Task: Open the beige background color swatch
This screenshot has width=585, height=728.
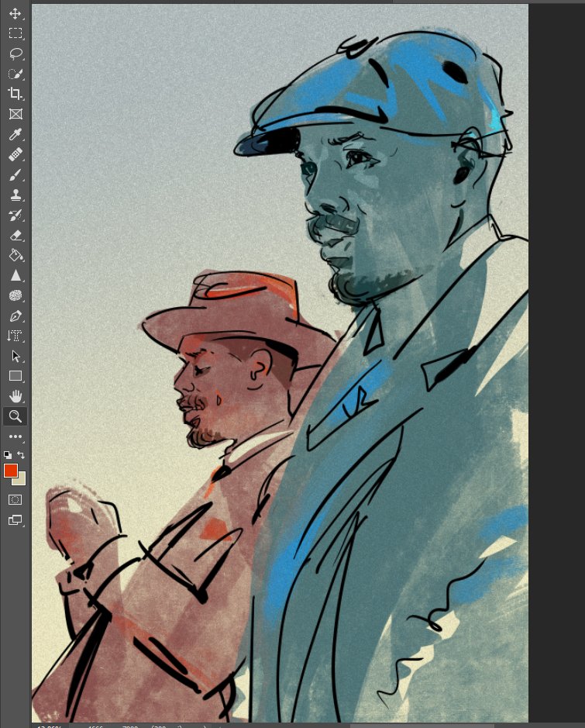Action: click(20, 480)
